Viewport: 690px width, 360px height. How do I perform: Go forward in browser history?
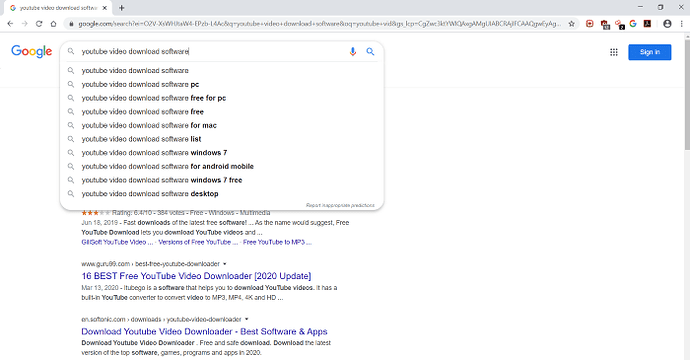[x=25, y=24]
